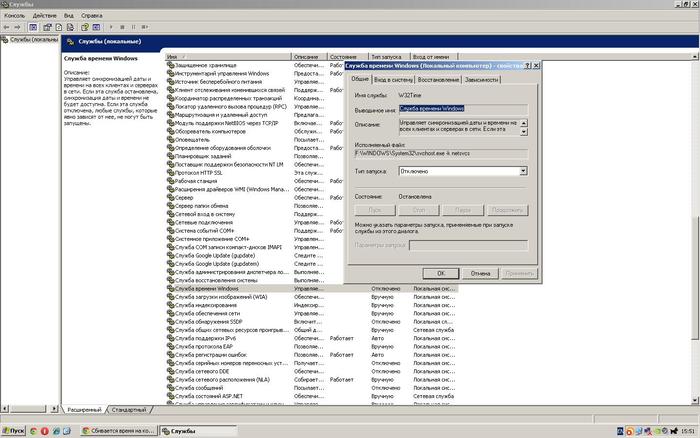700x438 pixels.
Task: Click the Restart service icon in the toolbar
Action: (145, 27)
